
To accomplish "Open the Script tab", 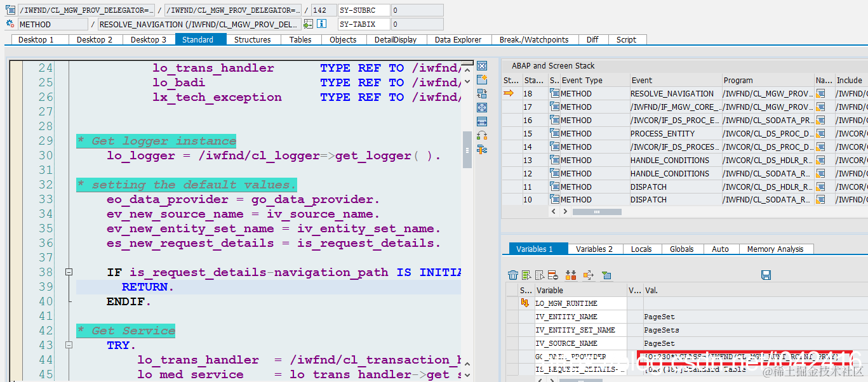I will pyautogui.click(x=626, y=39).
